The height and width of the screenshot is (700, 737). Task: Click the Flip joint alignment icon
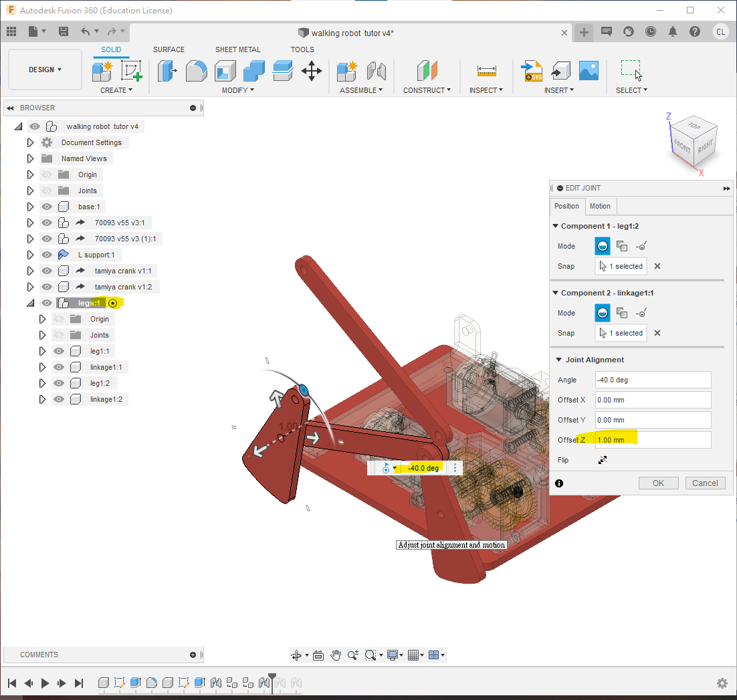[x=603, y=460]
